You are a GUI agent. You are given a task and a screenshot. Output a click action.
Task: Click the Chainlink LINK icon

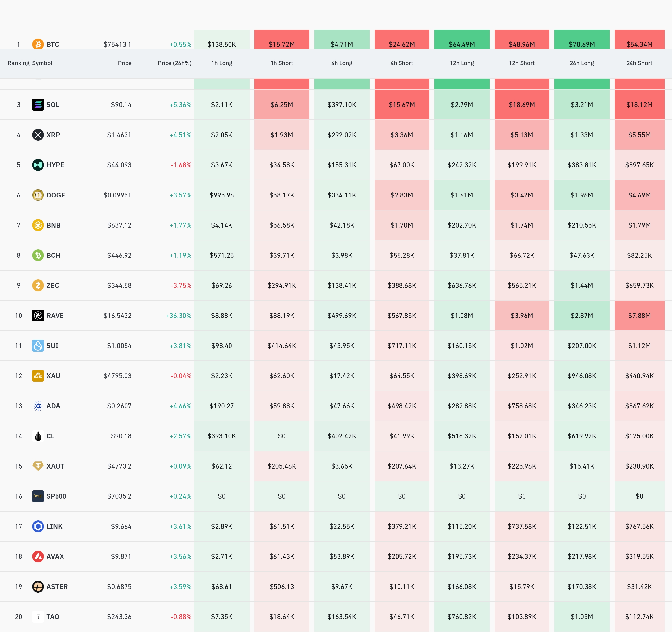coord(38,526)
